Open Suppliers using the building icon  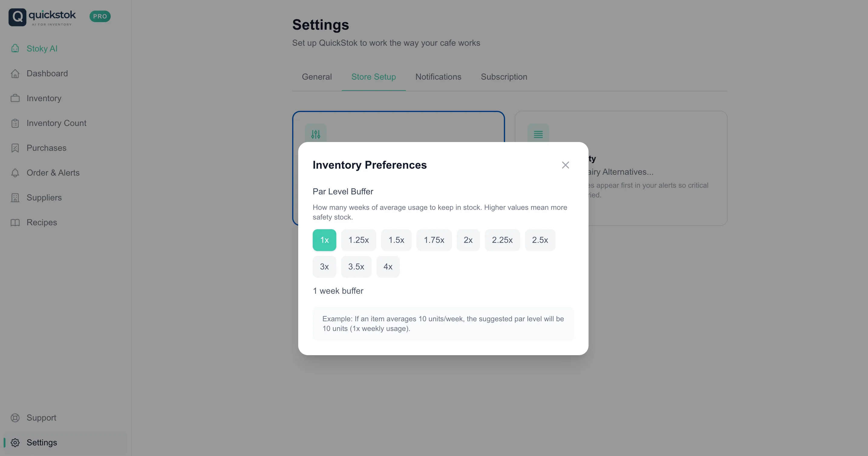(x=15, y=198)
